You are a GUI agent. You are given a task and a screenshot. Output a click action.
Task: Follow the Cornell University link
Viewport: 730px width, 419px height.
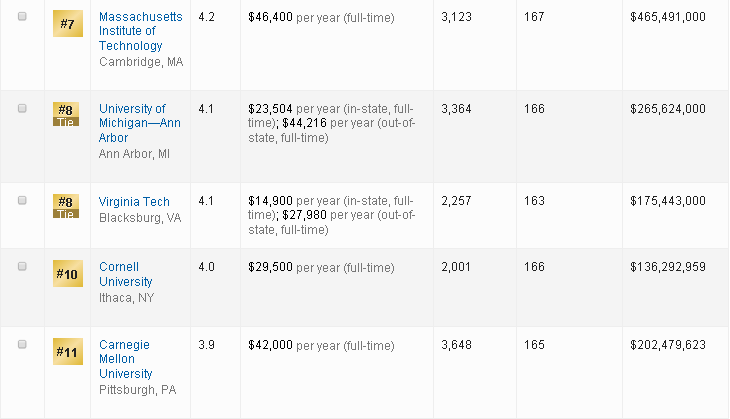click(125, 275)
